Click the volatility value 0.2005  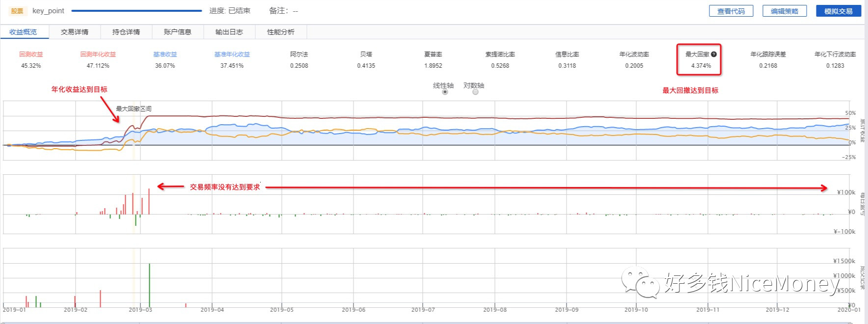click(634, 66)
